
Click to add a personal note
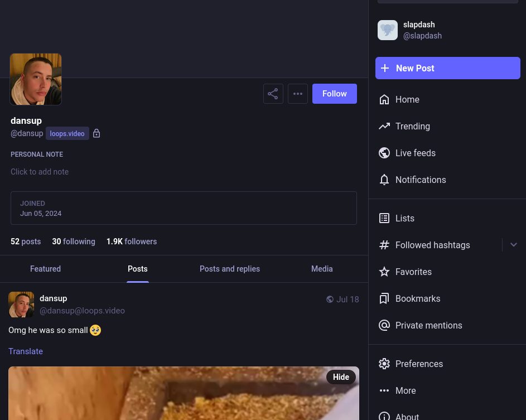[x=40, y=172]
